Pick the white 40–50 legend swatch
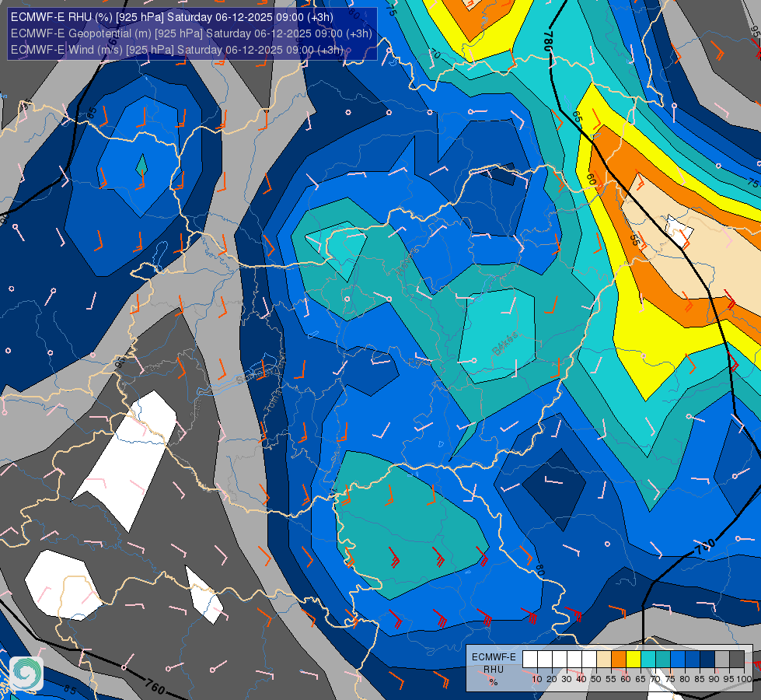The height and width of the screenshot is (700, 761). coord(589,660)
